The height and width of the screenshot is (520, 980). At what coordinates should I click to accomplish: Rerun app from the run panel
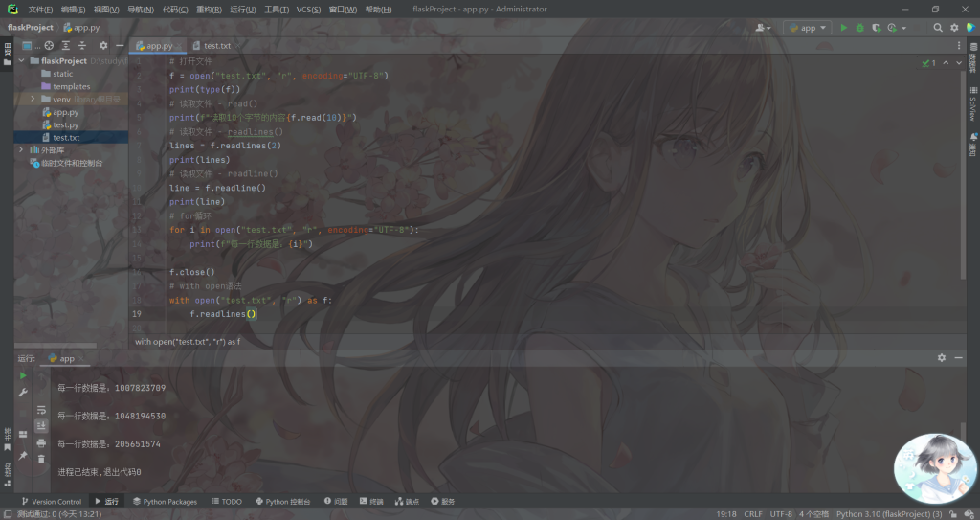[x=23, y=376]
